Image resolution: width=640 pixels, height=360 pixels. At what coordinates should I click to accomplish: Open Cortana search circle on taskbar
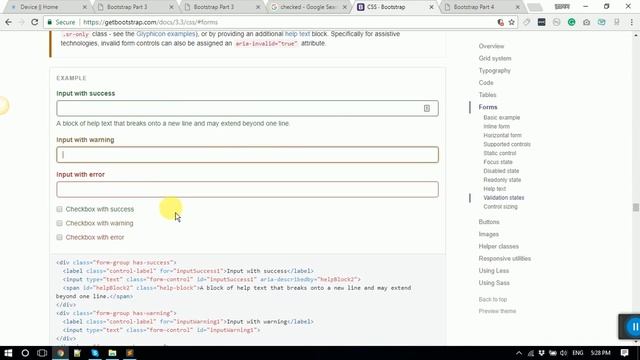pyautogui.click(x=25, y=353)
